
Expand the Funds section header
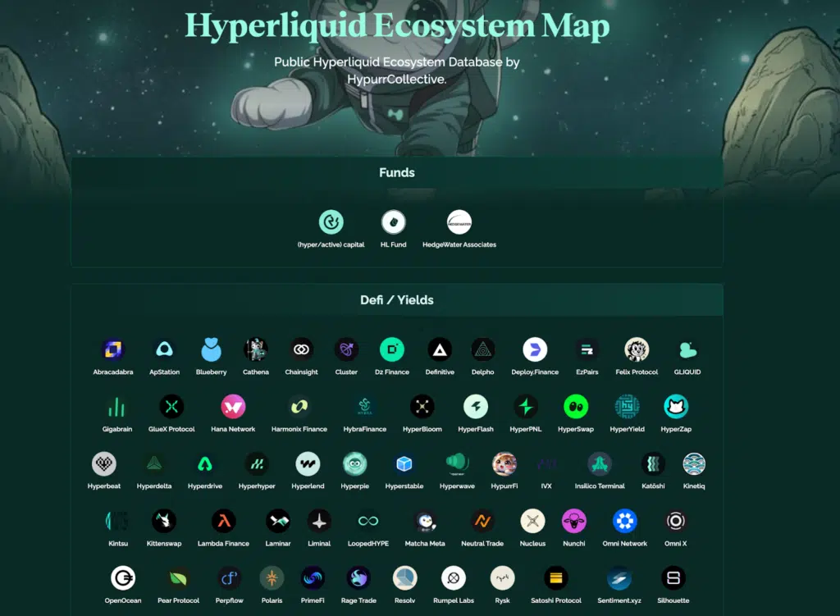397,172
